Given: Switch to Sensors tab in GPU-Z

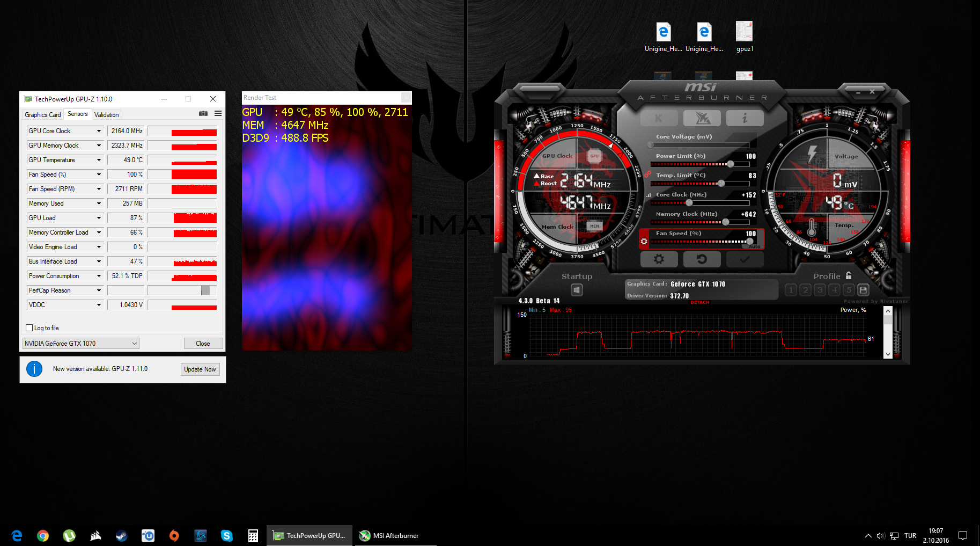Looking at the screenshot, I should (x=78, y=114).
